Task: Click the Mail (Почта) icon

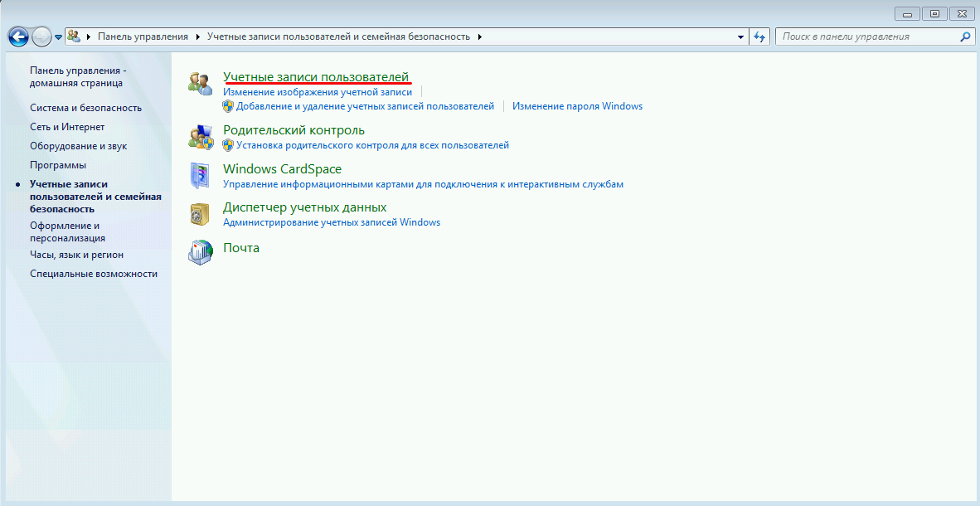Action: pyautogui.click(x=200, y=251)
